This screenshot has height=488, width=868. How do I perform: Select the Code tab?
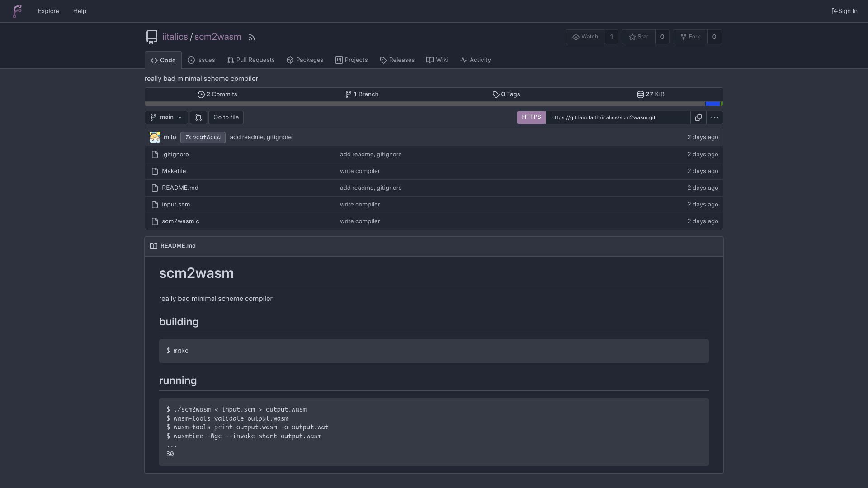pyautogui.click(x=163, y=60)
